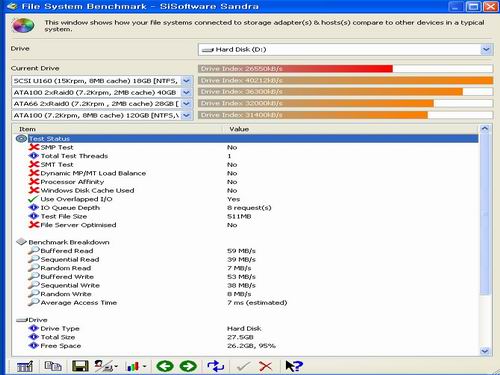Open the SCSI U160 reference drive dropdown
Screen dimensions: 500x375
[x=186, y=81]
